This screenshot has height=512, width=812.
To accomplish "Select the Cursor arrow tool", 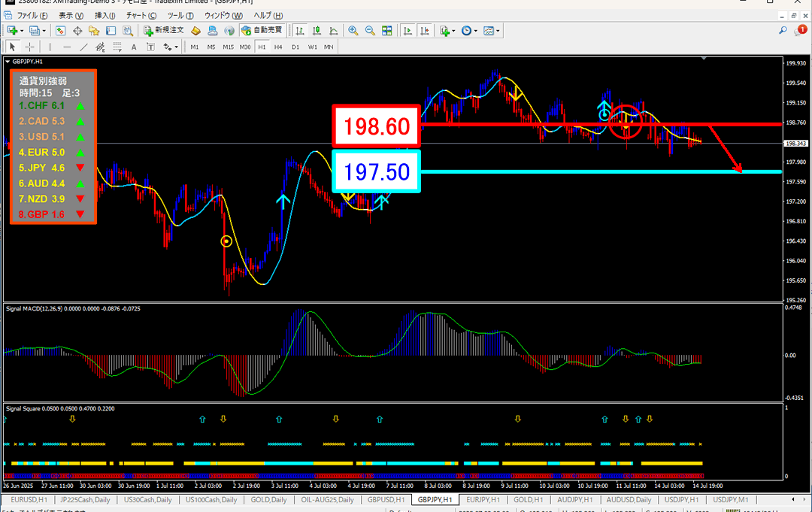I will coord(13,47).
